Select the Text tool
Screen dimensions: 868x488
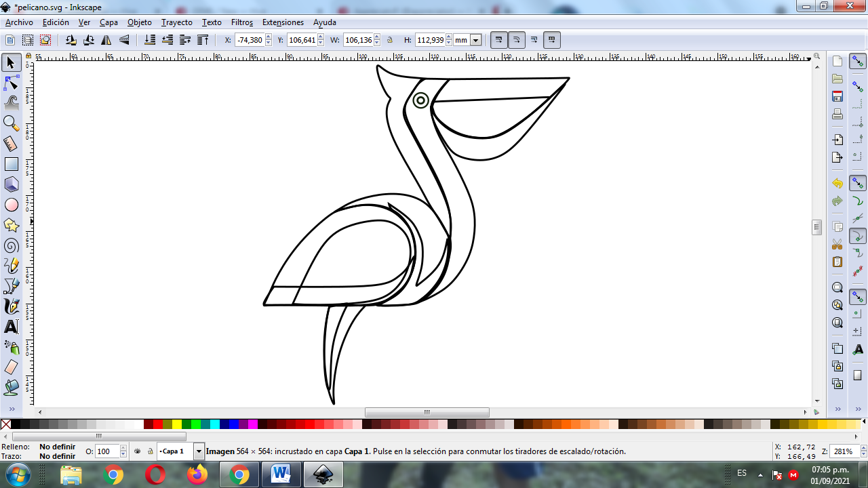(11, 327)
